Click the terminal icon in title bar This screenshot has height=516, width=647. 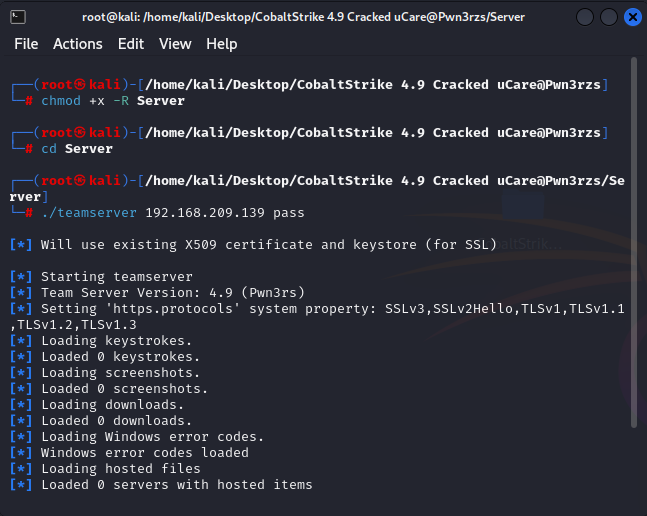pyautogui.click(x=18, y=17)
